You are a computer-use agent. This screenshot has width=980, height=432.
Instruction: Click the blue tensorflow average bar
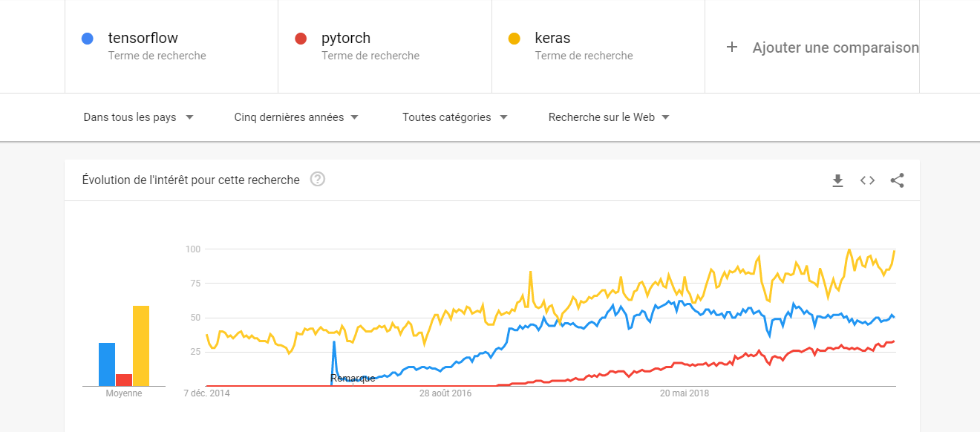tap(107, 364)
